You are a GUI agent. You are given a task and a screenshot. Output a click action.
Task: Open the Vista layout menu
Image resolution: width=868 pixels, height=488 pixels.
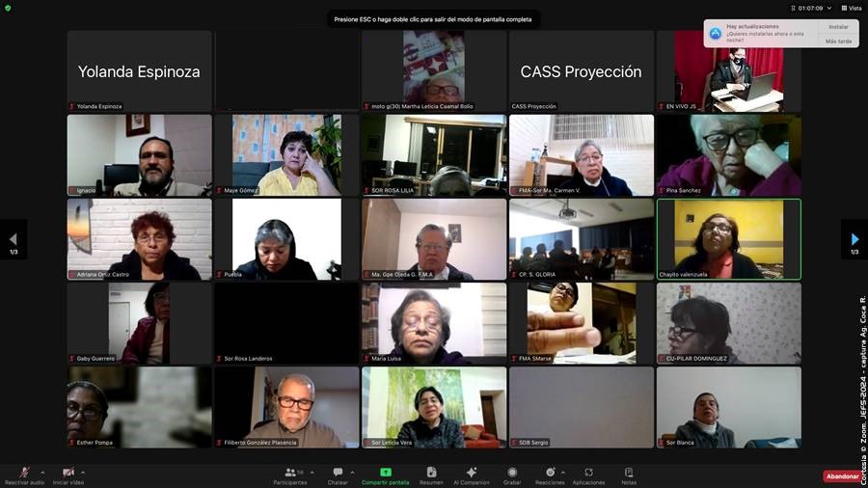852,9
